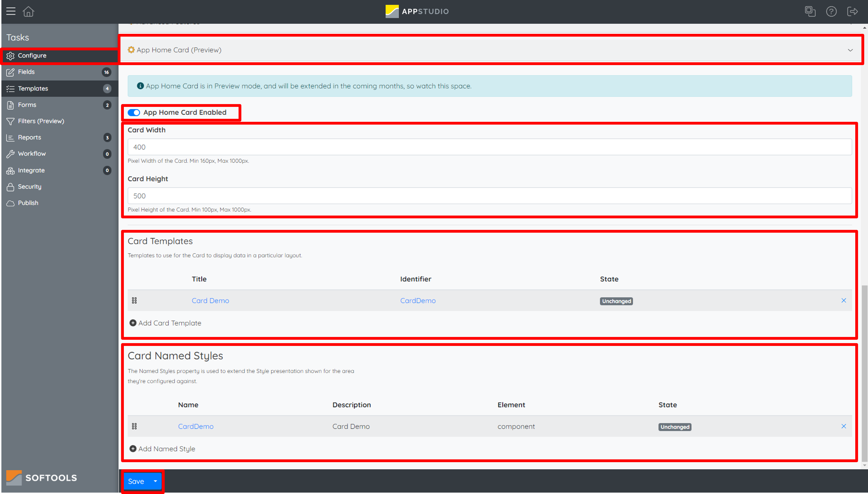This screenshot has width=868, height=494.
Task: Click the Fields pencil icon in sidebar
Action: point(11,72)
